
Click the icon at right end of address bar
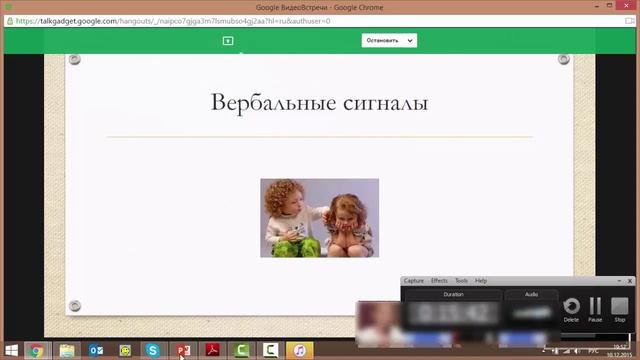(629, 21)
